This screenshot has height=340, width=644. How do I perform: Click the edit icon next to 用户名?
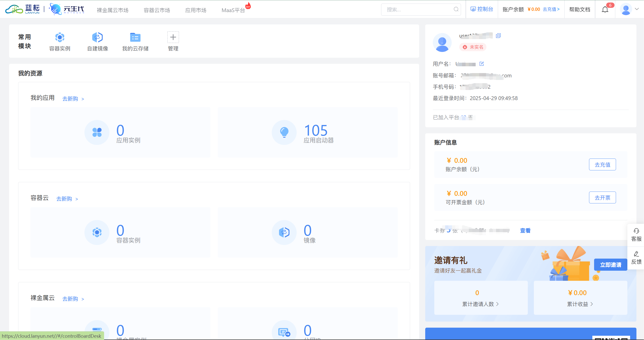click(481, 64)
